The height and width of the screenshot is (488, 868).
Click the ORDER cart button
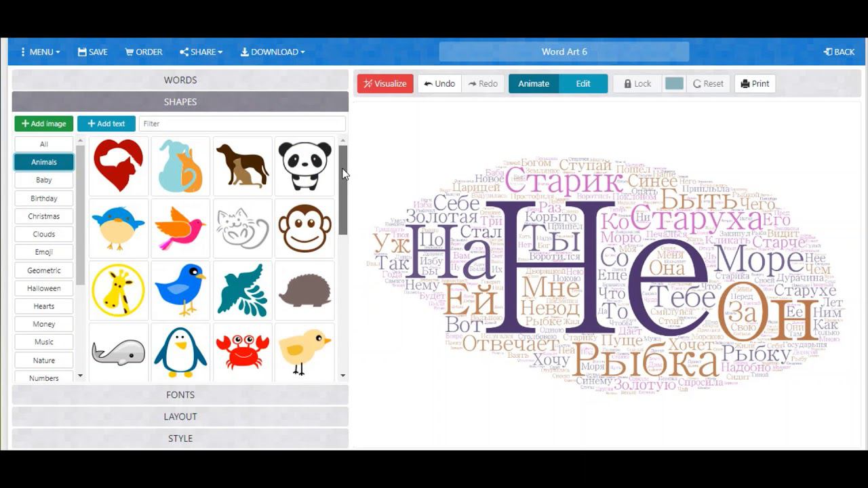(144, 52)
